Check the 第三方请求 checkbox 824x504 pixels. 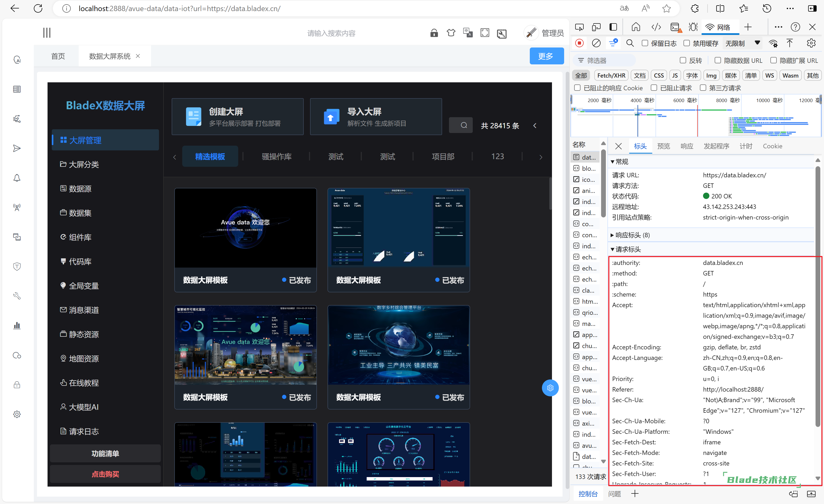tap(703, 88)
